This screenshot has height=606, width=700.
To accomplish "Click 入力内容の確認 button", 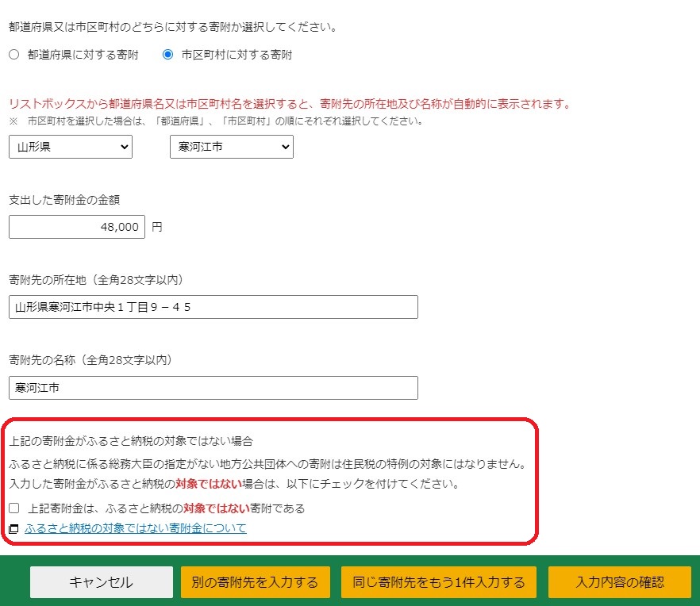I will click(x=620, y=582).
